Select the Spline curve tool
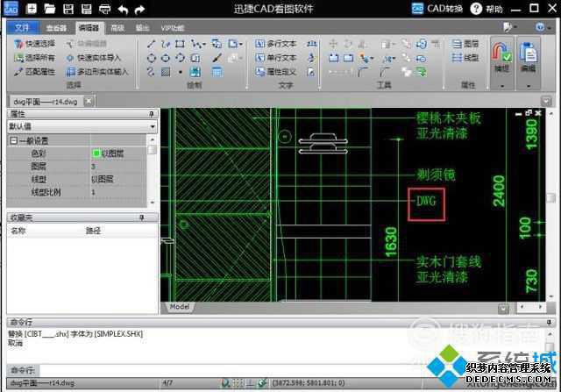Screen dimensions: 561x392 point(151,72)
